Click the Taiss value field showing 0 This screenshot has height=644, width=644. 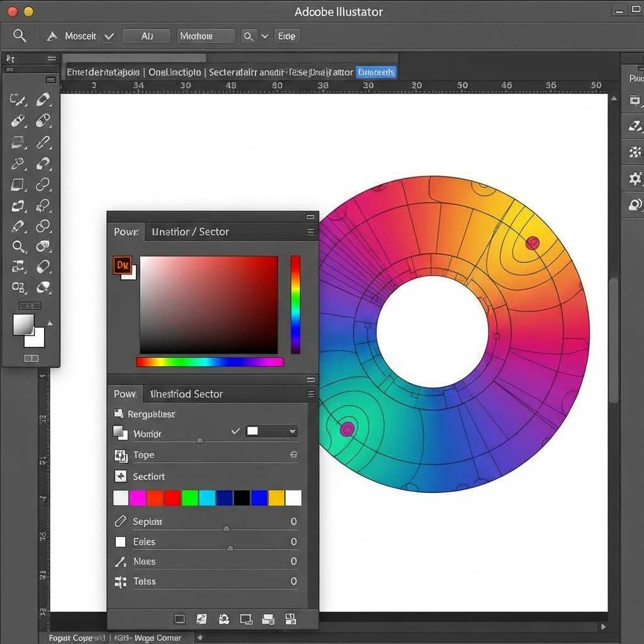tap(294, 581)
